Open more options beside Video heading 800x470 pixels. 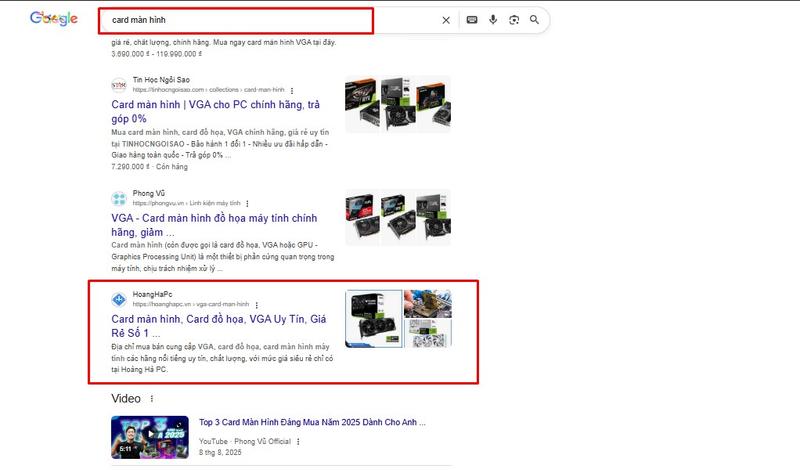point(152,399)
